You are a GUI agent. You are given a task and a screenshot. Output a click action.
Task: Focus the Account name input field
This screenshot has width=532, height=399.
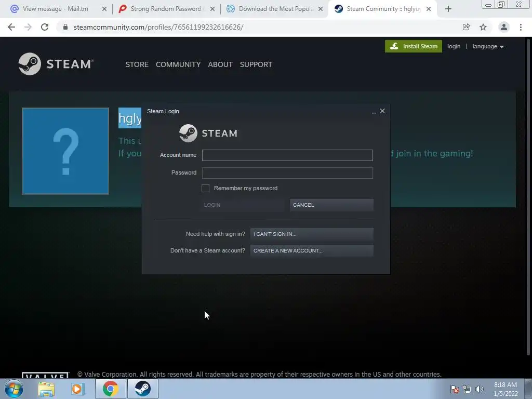[287, 155]
